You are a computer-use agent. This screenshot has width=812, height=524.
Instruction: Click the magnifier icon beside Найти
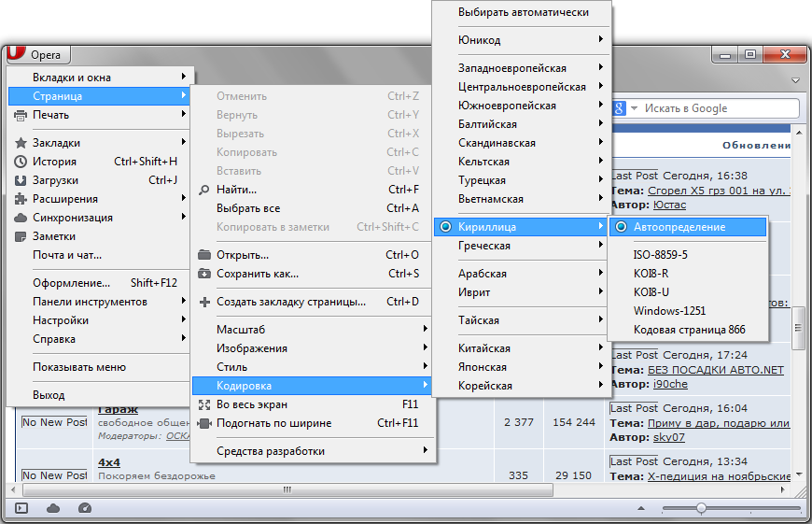pos(204,190)
